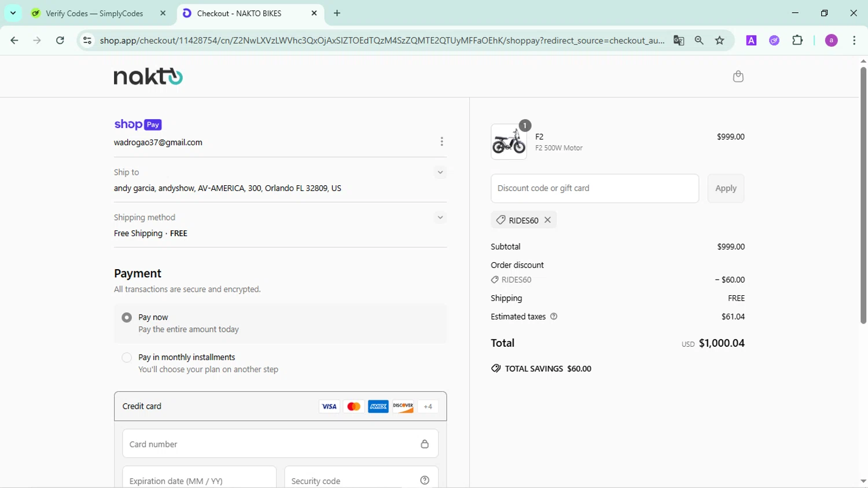Image resolution: width=868 pixels, height=488 pixels.
Task: Select the Pay now option
Action: (127, 317)
